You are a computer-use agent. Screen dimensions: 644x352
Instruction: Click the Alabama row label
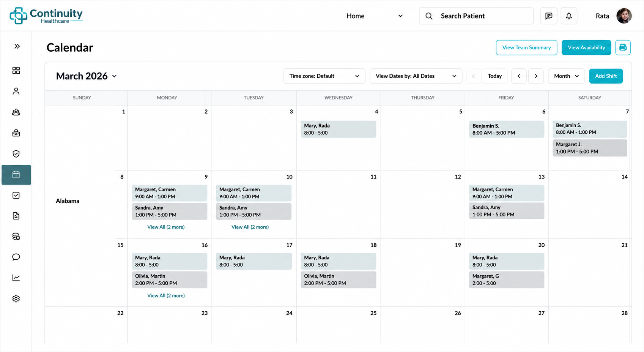(x=68, y=201)
